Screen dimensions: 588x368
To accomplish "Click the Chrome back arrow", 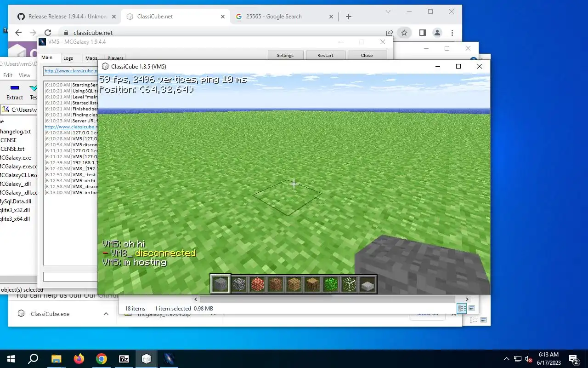I will (x=18, y=33).
